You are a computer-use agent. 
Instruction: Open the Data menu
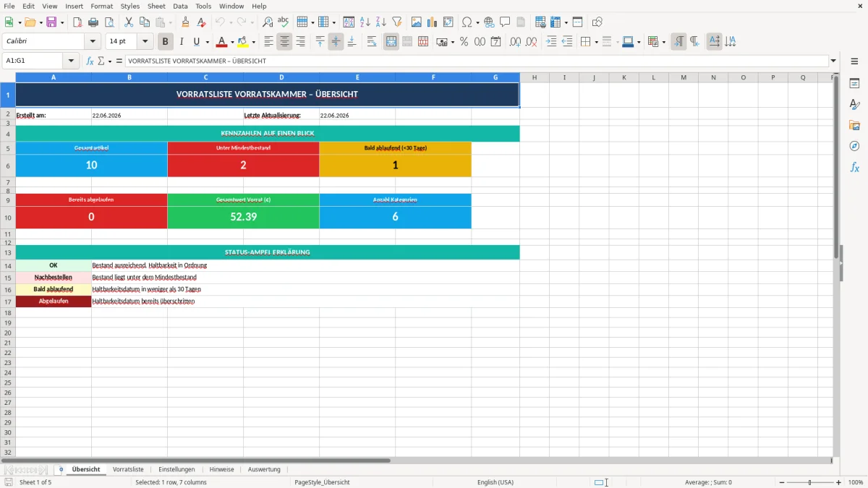[180, 6]
